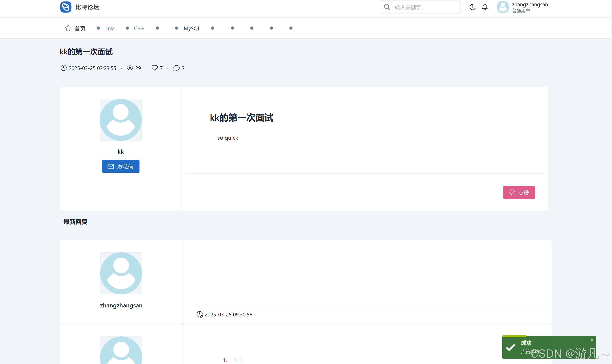Screen dimensions: 612x364
Task: Click the post timestamp clock icon
Action: click(64, 68)
